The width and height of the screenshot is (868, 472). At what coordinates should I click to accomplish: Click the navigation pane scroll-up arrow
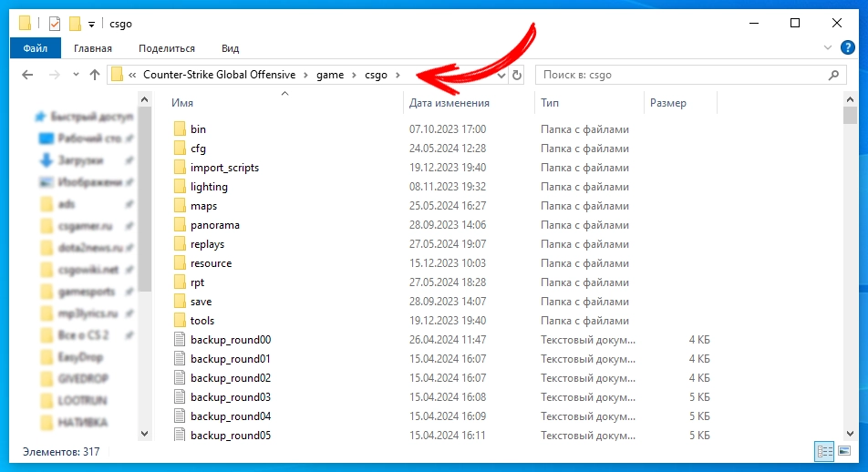click(x=144, y=99)
